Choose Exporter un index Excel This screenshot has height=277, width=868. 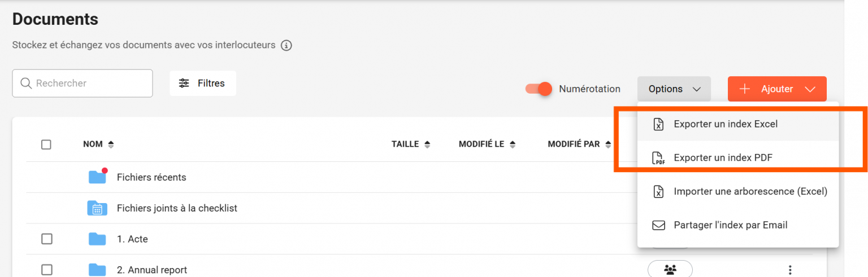725,124
